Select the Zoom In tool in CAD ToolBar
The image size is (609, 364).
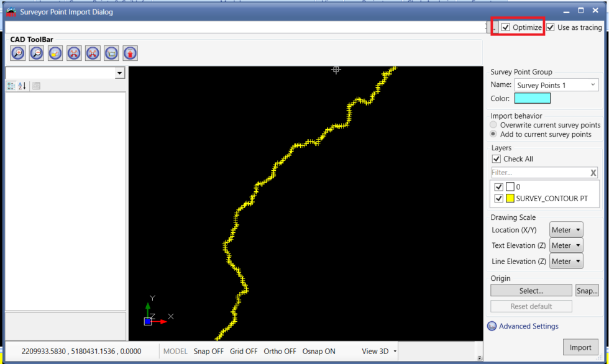pyautogui.click(x=17, y=53)
